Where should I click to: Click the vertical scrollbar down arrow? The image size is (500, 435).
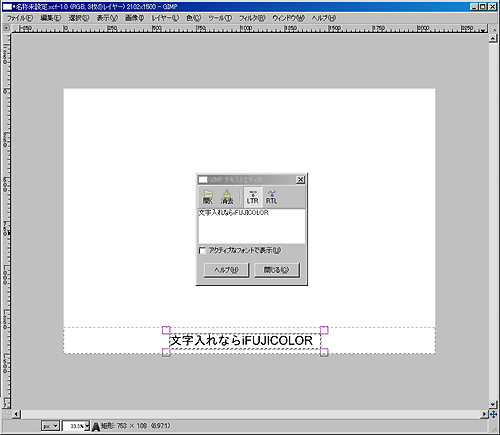click(x=493, y=405)
